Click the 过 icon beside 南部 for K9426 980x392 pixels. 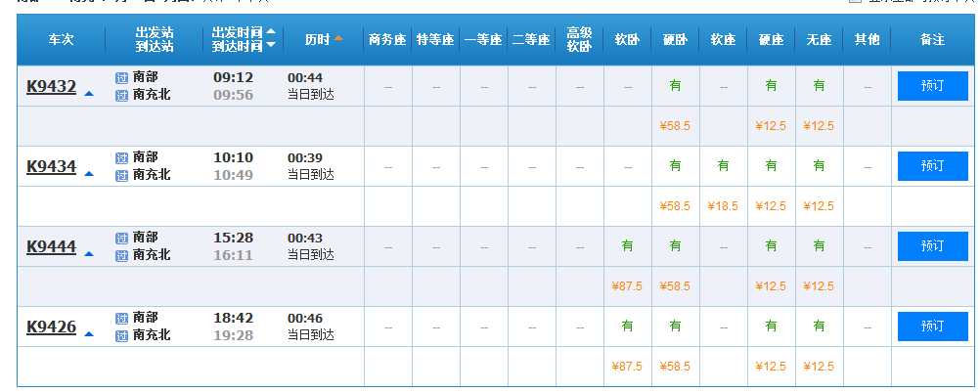(x=121, y=318)
